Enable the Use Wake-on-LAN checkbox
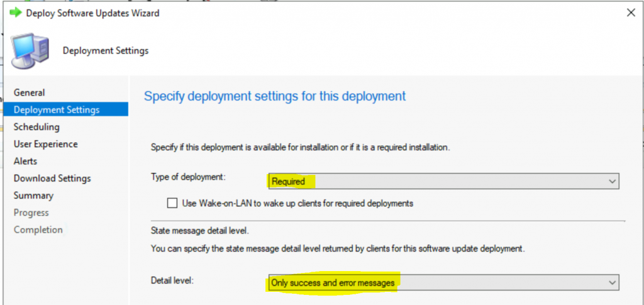644x305 pixels. (x=172, y=203)
